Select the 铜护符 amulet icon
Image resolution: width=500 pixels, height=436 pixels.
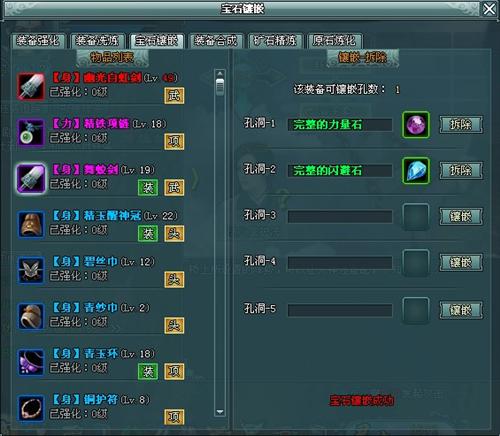pyautogui.click(x=31, y=408)
